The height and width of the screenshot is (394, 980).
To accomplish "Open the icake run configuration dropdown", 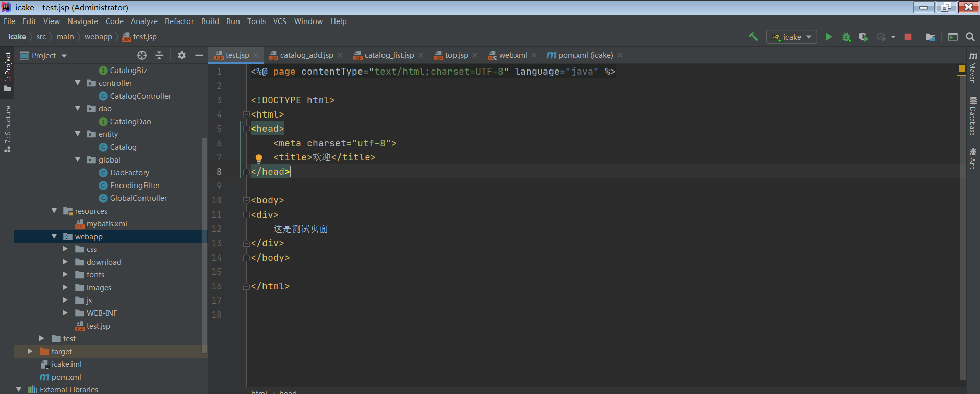I will click(792, 37).
